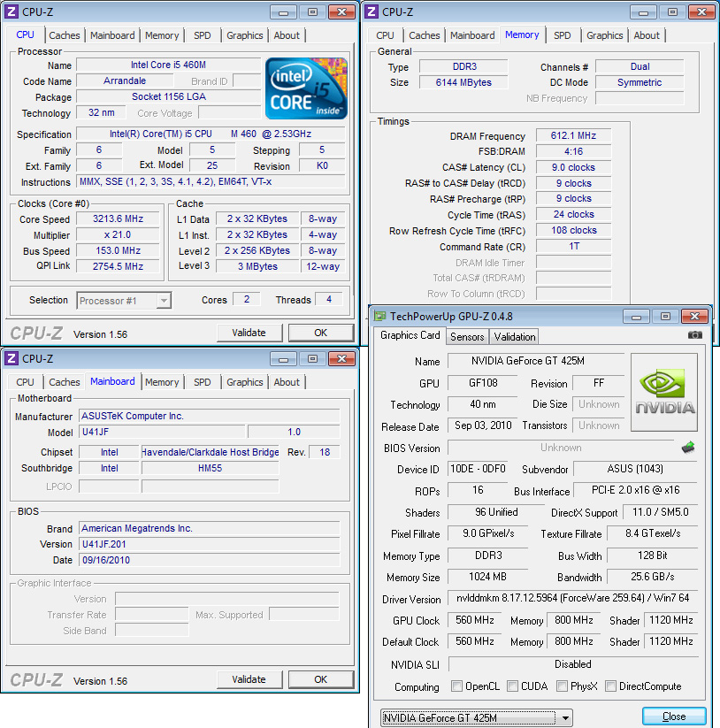Open About tab in the Memory CPU-Z window
The image size is (720, 728).
(647, 35)
